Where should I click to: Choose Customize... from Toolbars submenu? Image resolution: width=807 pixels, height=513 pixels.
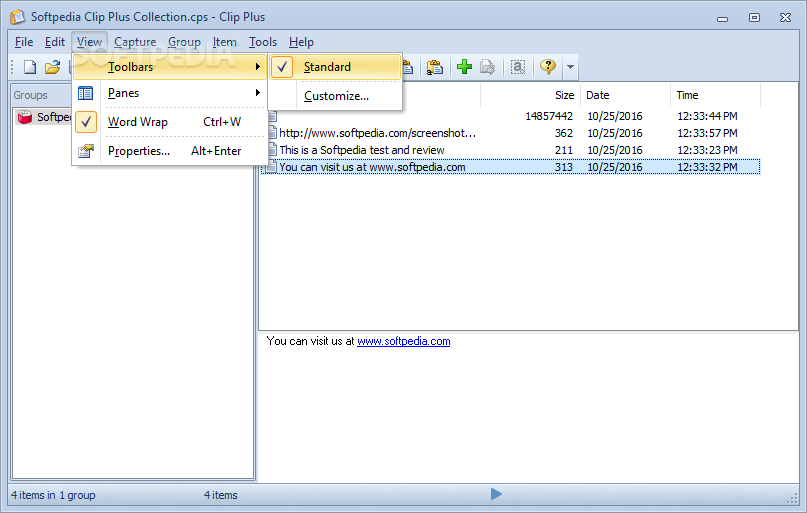[x=336, y=96]
